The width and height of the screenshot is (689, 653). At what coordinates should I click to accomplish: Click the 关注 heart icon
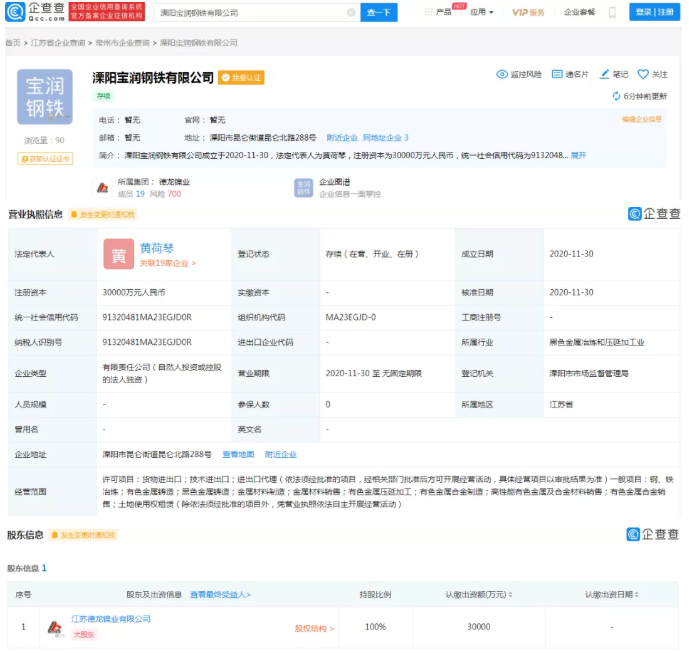tap(643, 74)
